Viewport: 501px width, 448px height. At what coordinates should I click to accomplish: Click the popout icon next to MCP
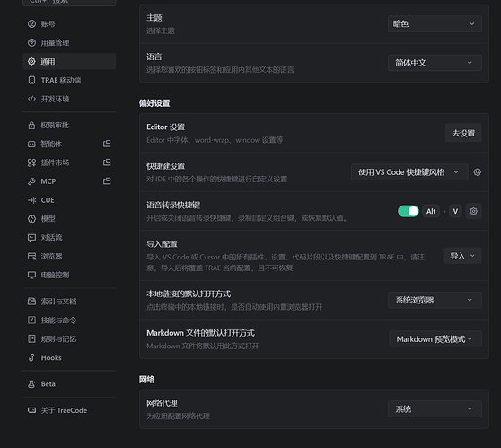(107, 181)
